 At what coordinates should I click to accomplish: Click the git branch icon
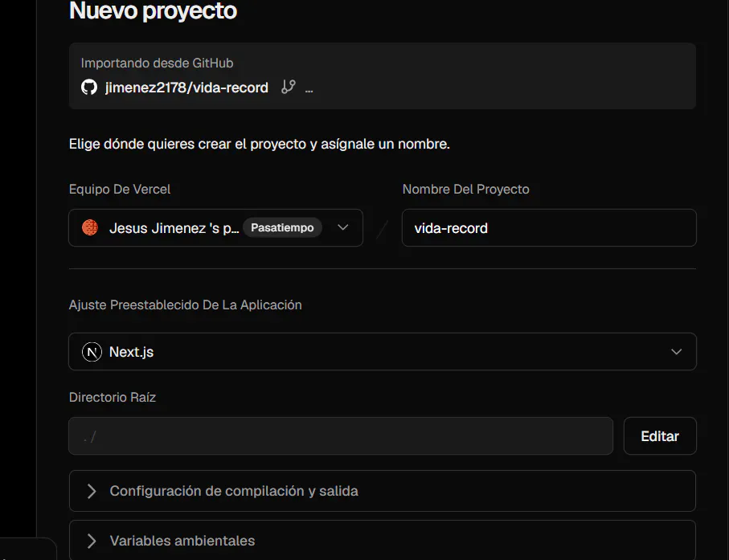click(x=289, y=87)
